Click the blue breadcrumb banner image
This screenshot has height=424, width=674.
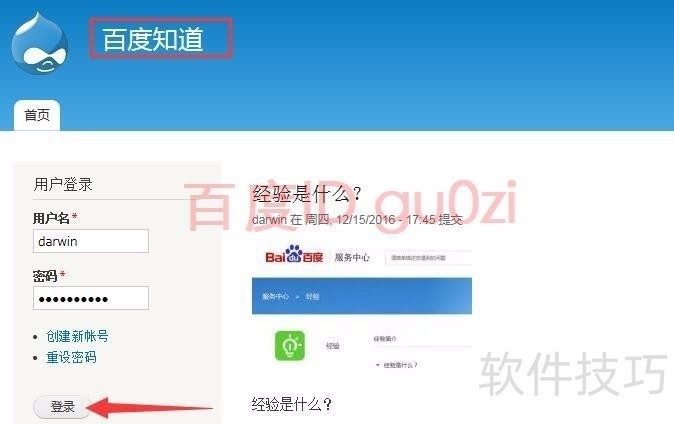pos(362,296)
